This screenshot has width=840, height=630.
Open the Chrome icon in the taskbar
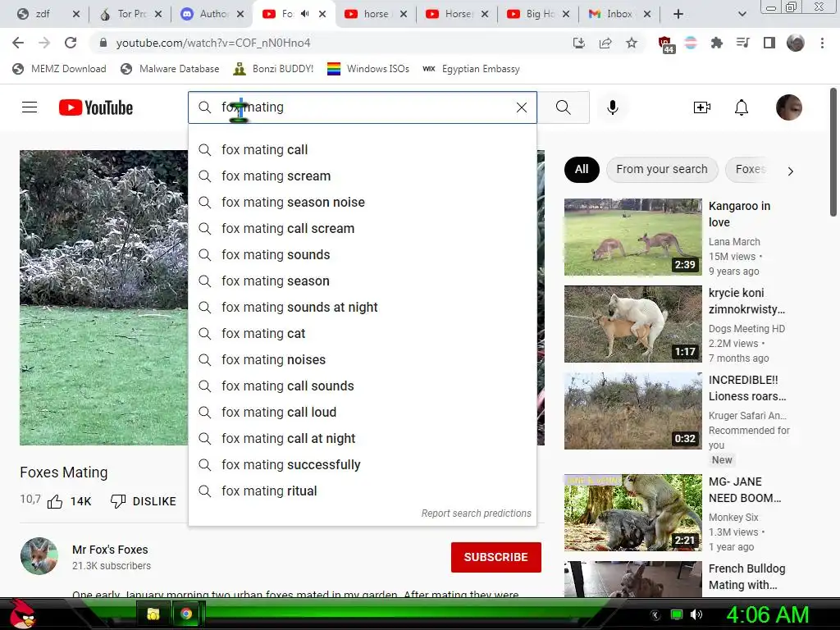point(186,614)
